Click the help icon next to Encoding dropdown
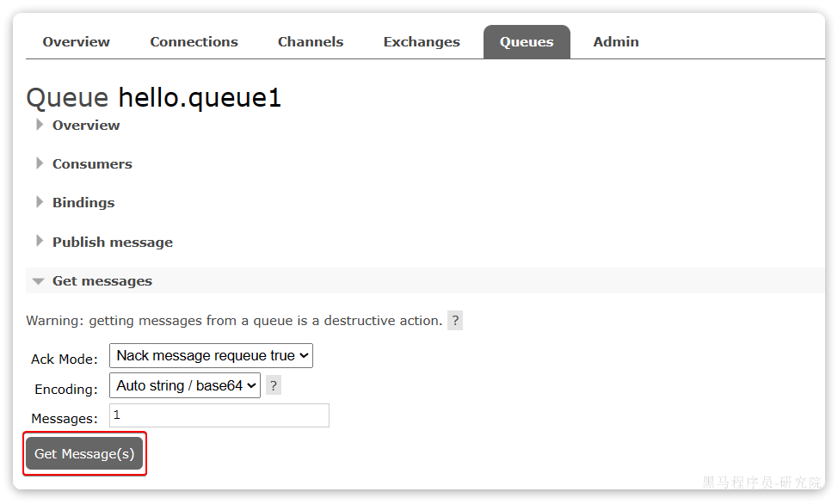 click(x=273, y=386)
